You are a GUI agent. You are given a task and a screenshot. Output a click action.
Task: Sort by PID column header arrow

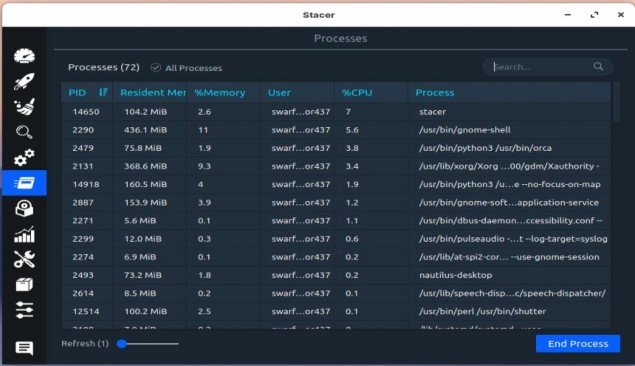point(103,92)
